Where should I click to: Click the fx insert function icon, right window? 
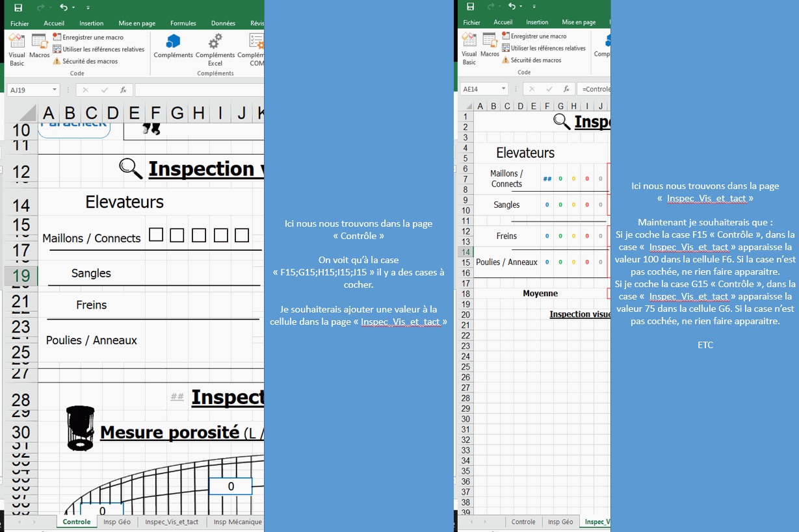pyautogui.click(x=567, y=89)
